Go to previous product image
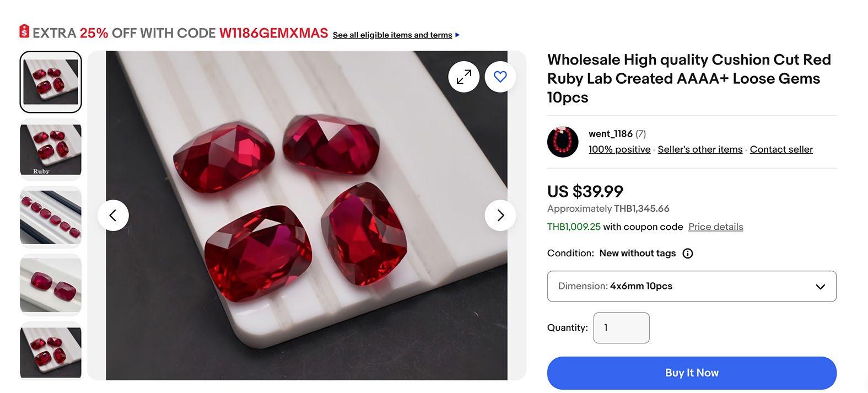868x393 pixels. point(113,215)
